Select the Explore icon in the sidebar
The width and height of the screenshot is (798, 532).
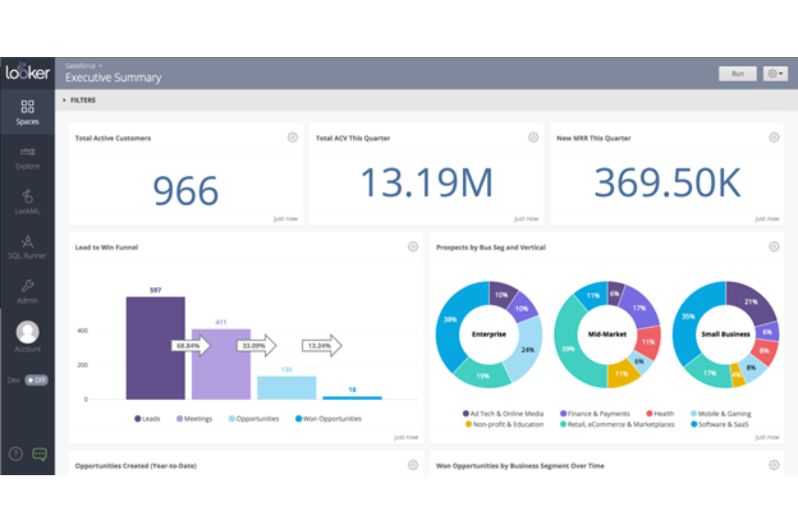pyautogui.click(x=27, y=157)
